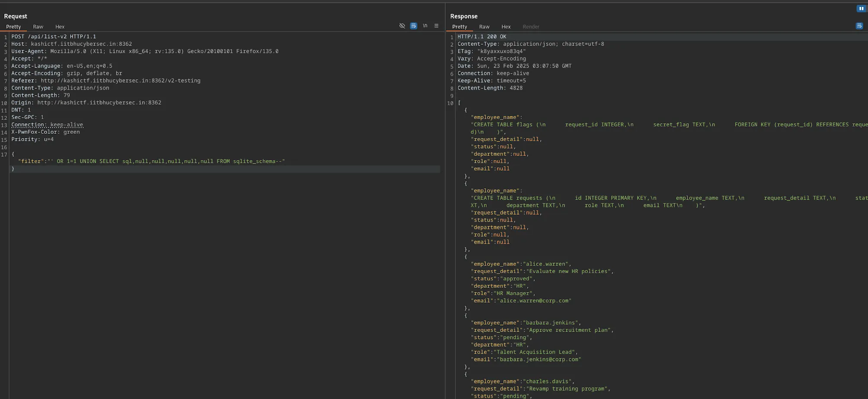The height and width of the screenshot is (399, 868).
Task: Click alice.warren@corp.com email value
Action: pyautogui.click(x=534, y=301)
